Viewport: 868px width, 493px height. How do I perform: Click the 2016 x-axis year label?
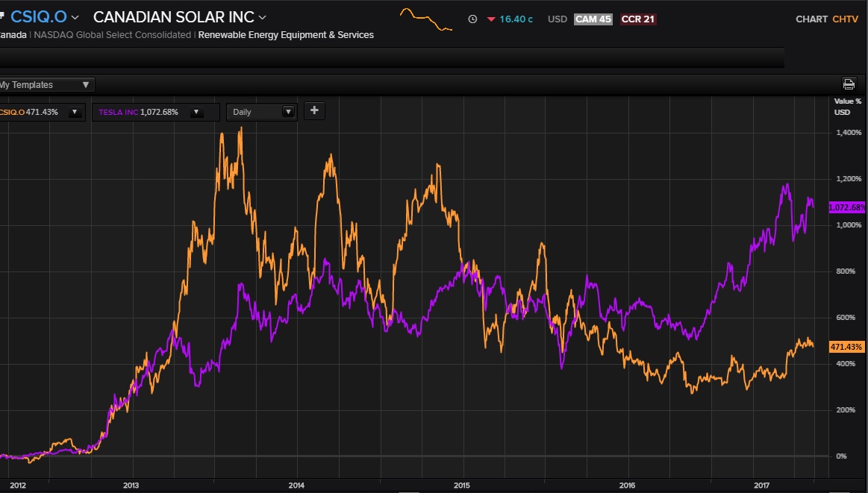tap(627, 486)
